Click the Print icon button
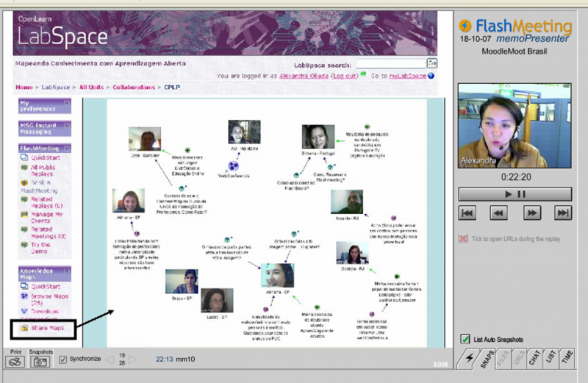The width and height of the screenshot is (588, 383). pos(14,362)
